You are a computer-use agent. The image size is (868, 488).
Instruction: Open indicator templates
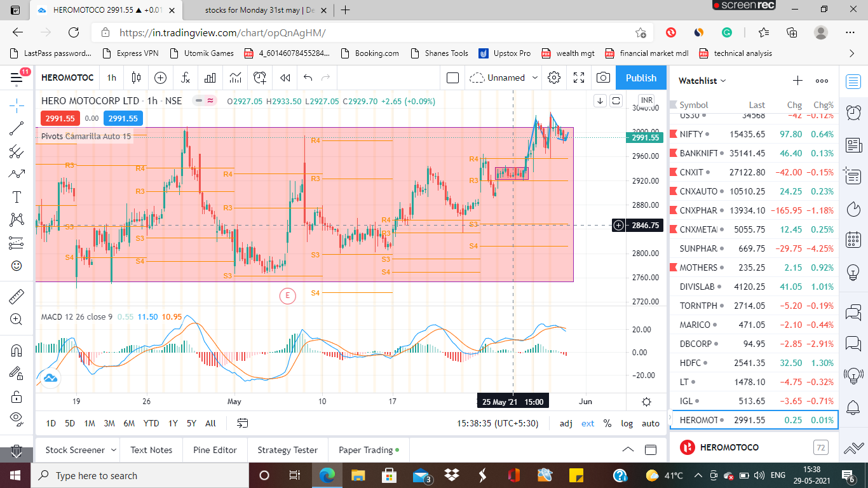tap(235, 78)
